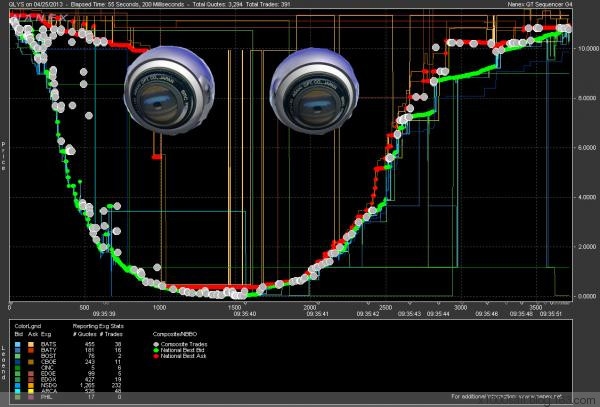The image size is (600, 407).
Task: Click the gray Composite Trades legend marker
Action: point(156,344)
